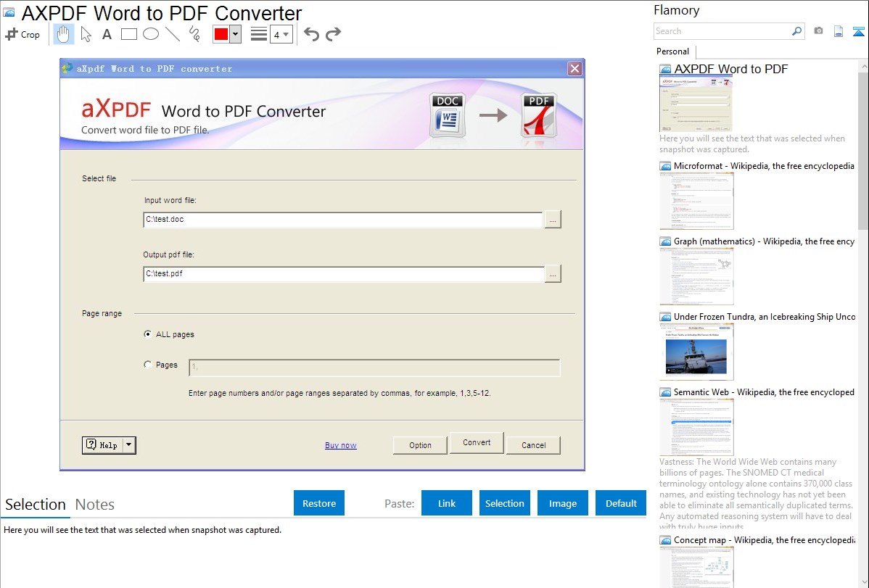Pick the rectangle drawing tool

tap(128, 34)
